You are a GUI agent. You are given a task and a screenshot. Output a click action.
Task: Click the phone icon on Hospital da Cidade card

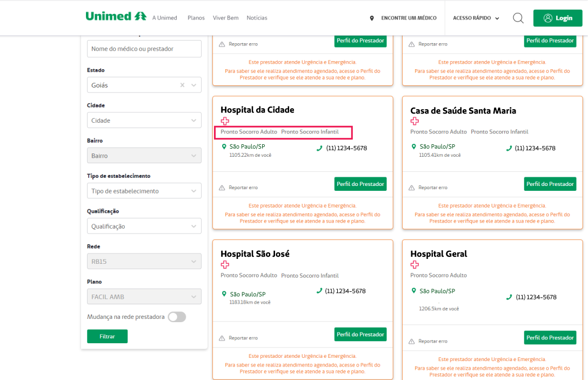[319, 148]
